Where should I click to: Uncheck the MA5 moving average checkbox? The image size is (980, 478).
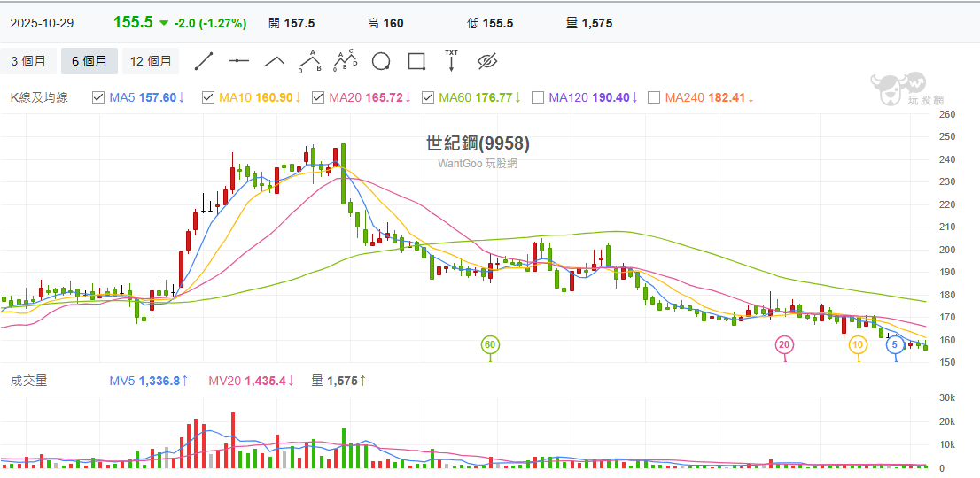(99, 97)
